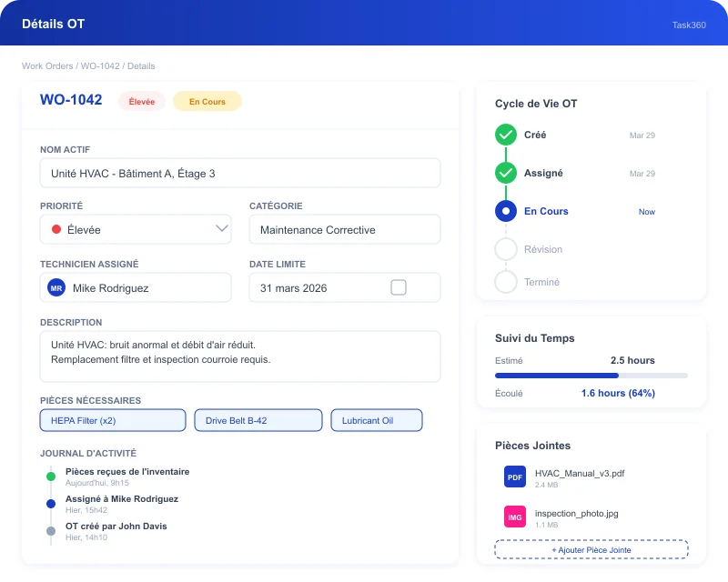Select the Terminé step circle

(x=505, y=282)
